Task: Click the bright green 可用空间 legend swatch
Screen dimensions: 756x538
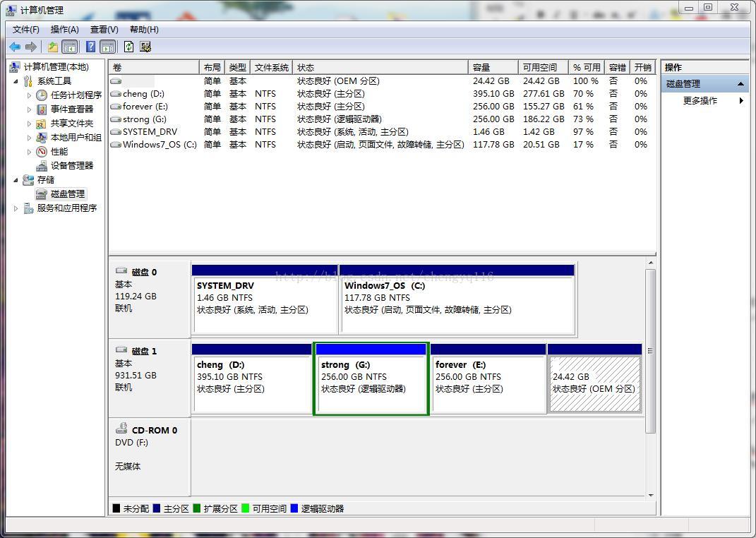Action: point(246,508)
